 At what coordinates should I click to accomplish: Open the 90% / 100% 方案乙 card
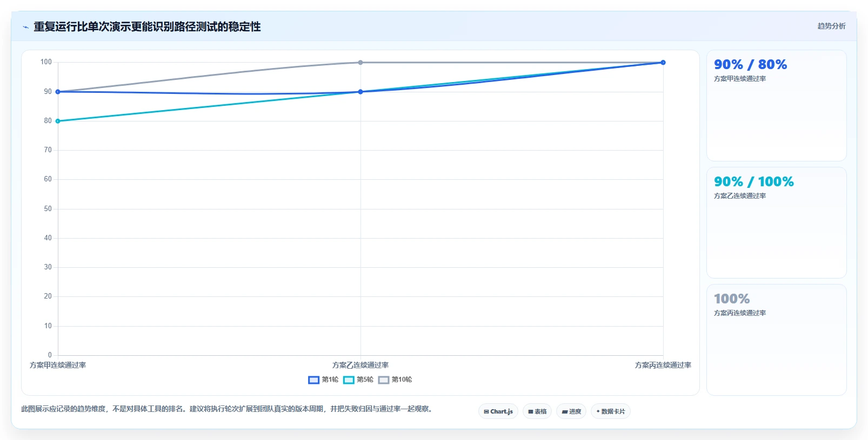tap(777, 222)
